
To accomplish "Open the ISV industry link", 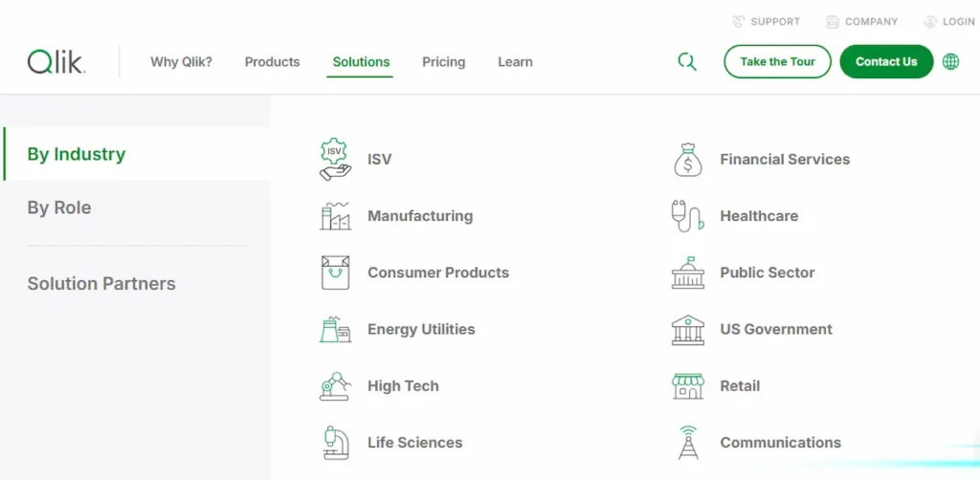I will point(379,159).
